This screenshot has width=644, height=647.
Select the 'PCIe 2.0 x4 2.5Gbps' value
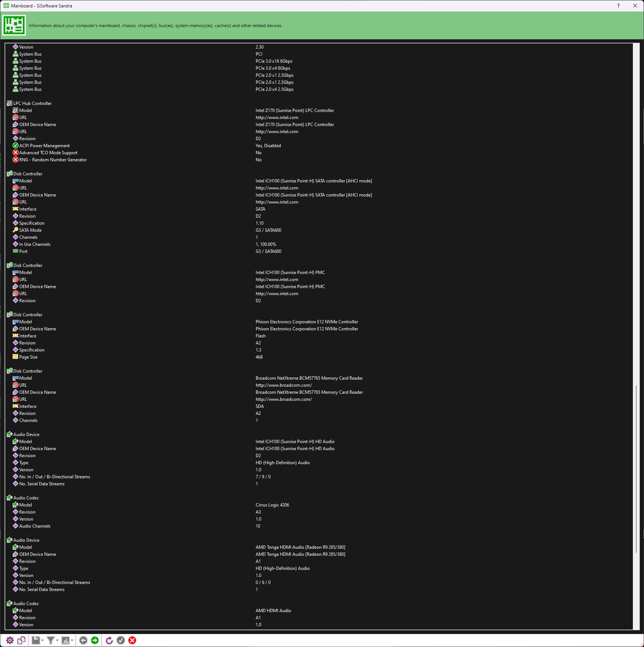tap(275, 89)
